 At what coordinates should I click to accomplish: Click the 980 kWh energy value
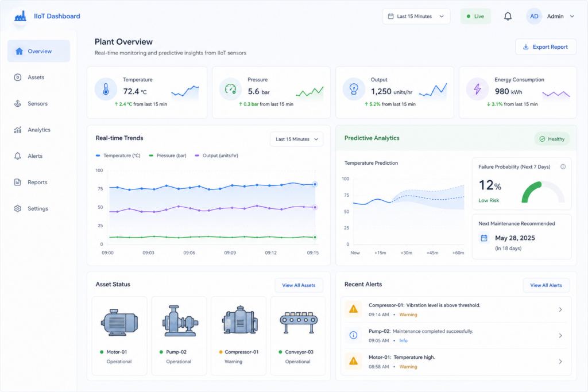pos(508,91)
